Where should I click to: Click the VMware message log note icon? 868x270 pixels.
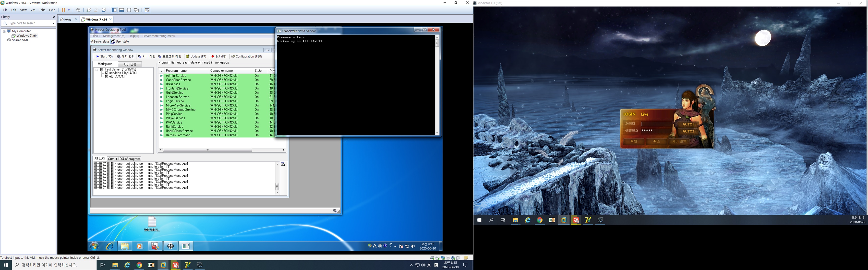point(466,258)
